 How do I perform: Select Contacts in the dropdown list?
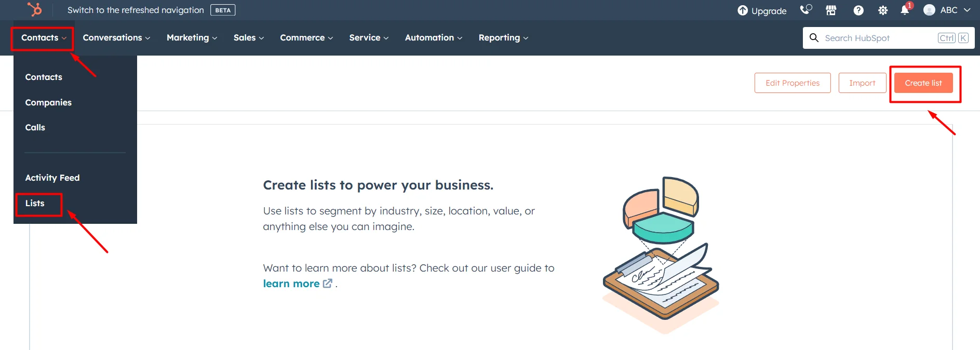point(44,77)
